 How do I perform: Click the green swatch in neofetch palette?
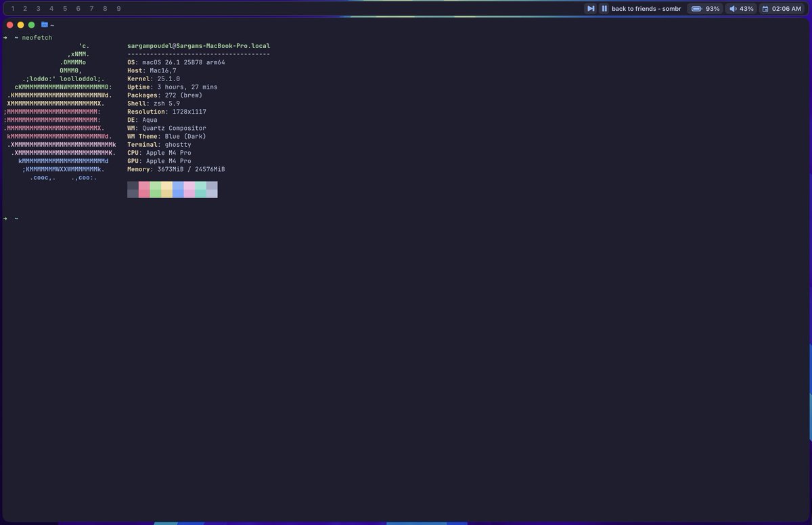(156, 189)
